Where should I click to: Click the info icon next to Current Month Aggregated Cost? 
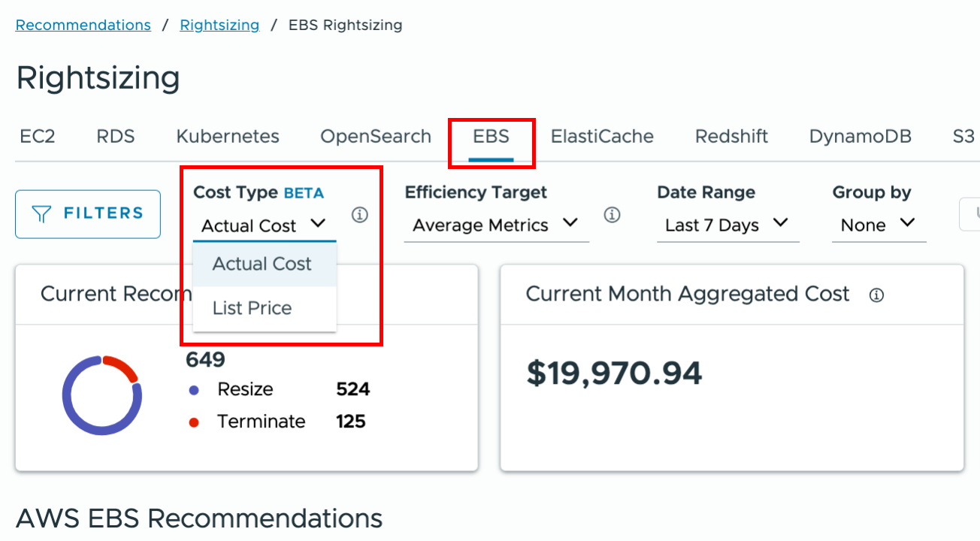coord(876,295)
